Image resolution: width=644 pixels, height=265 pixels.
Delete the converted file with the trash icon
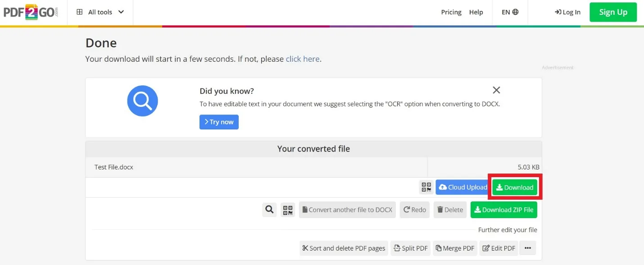[449, 210]
